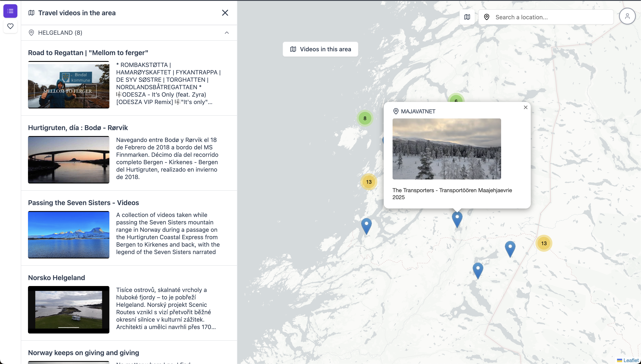Close the Travel videos panel
The image size is (641, 364).
tap(225, 13)
